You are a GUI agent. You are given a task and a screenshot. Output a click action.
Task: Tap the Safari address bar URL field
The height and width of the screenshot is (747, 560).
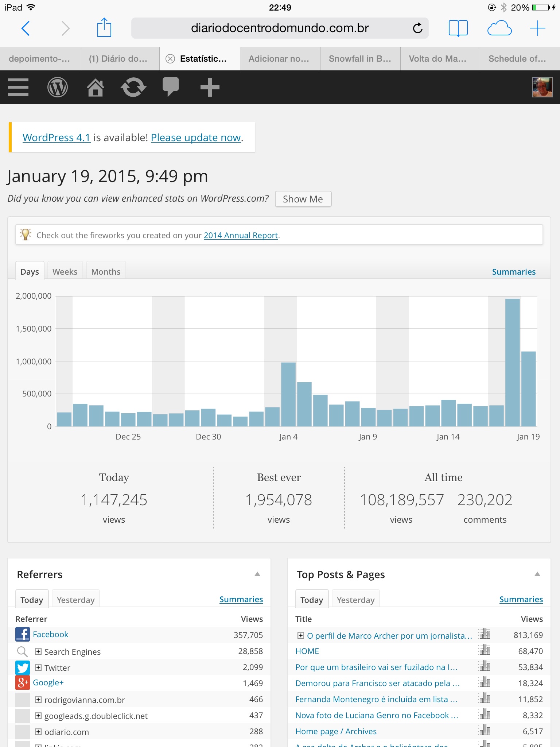click(279, 28)
